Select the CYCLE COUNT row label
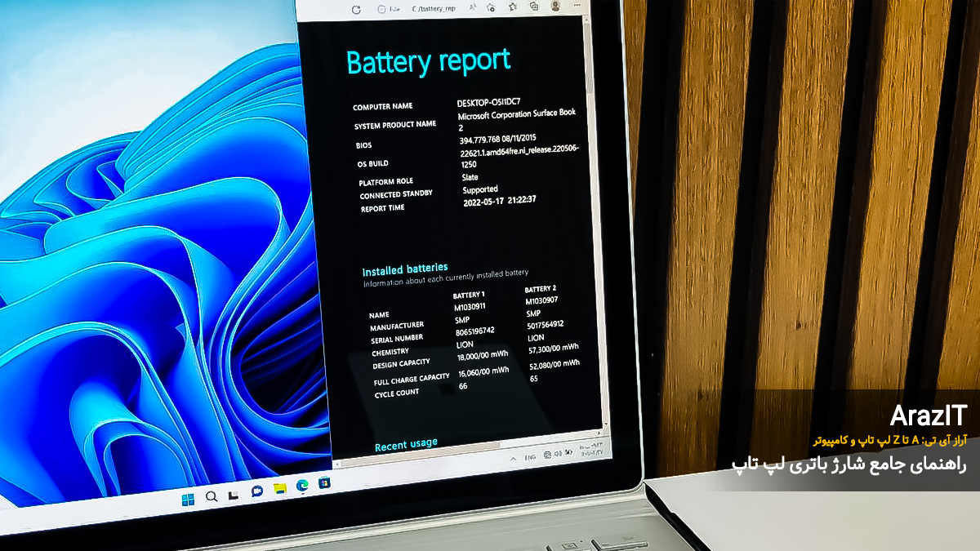 click(397, 394)
